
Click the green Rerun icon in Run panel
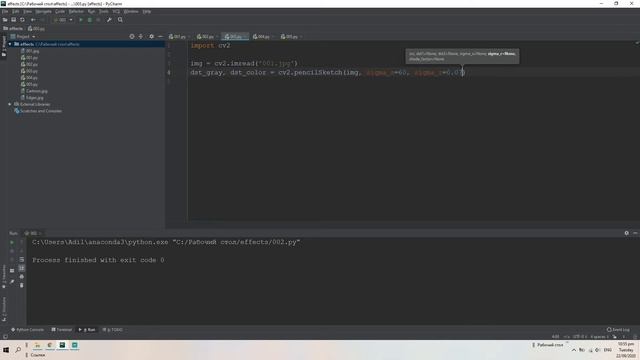tap(12, 242)
